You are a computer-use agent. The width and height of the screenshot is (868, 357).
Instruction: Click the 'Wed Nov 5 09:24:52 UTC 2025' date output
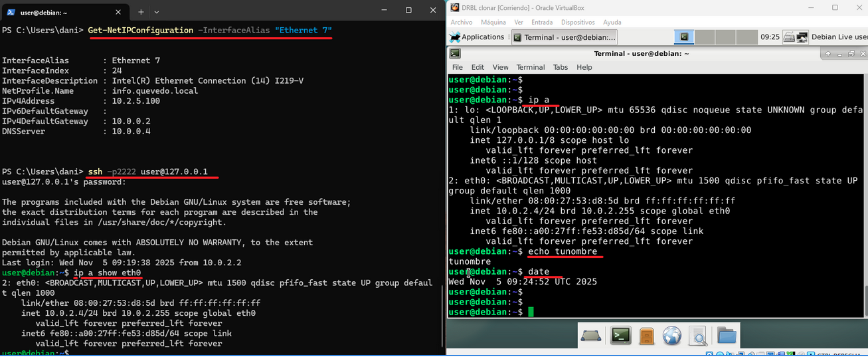pos(523,282)
